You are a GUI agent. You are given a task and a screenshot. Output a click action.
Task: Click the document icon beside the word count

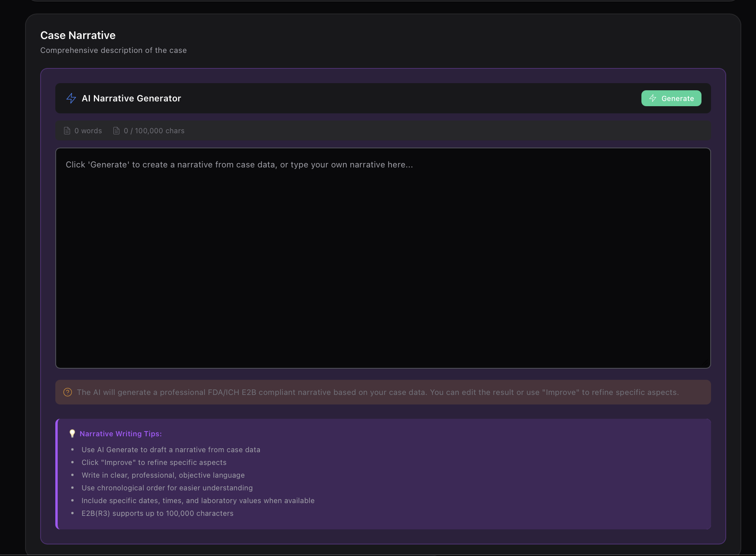pyautogui.click(x=67, y=131)
